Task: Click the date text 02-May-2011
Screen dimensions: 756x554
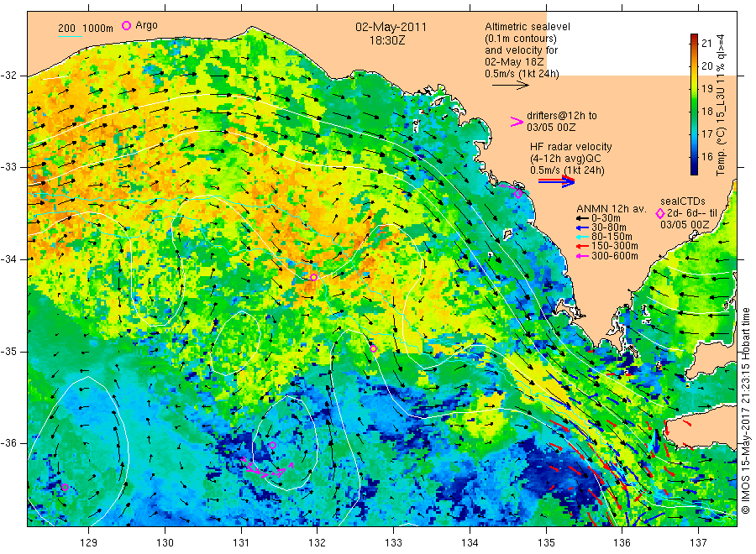Action: click(x=391, y=27)
